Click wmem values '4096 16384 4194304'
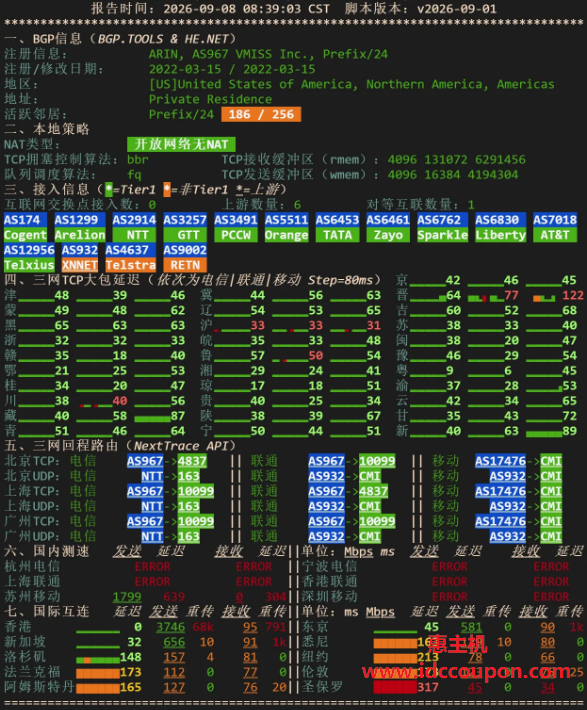 tap(453, 174)
